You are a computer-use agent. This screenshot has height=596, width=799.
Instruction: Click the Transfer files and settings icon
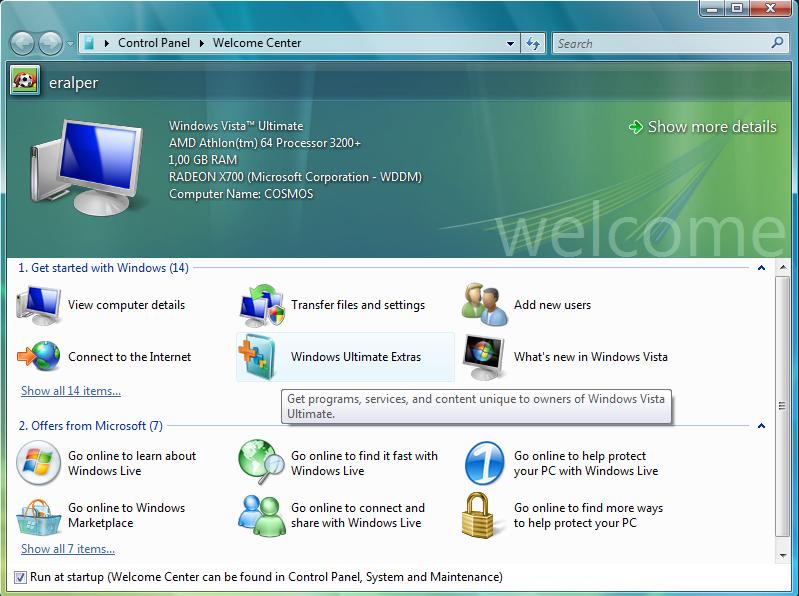[262, 305]
